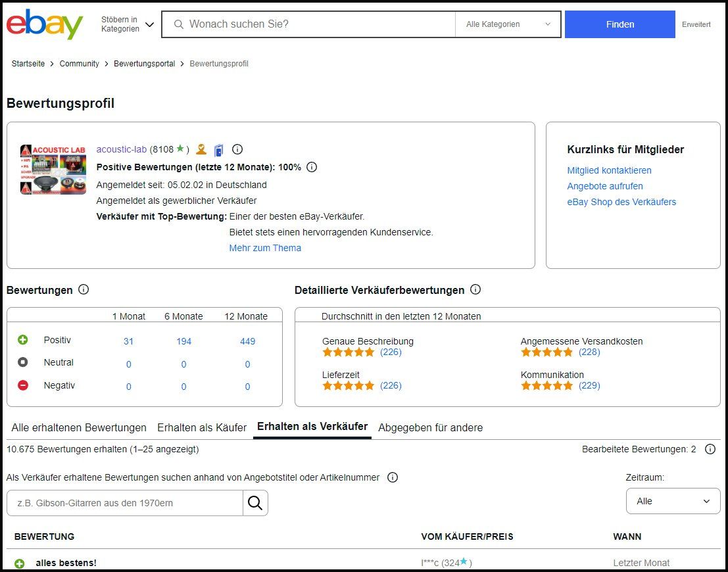Click info icon next to acoustic-lab badges
728x572 pixels.
(x=237, y=149)
